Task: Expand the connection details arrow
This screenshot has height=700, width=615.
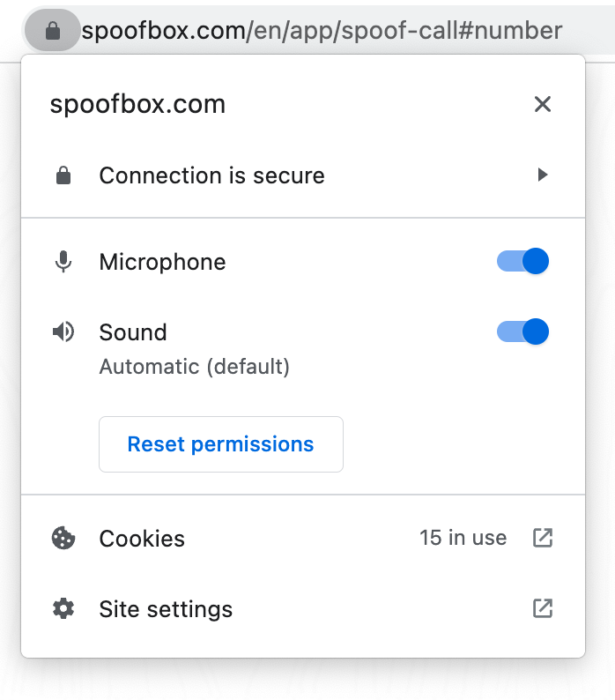Action: pyautogui.click(x=543, y=175)
